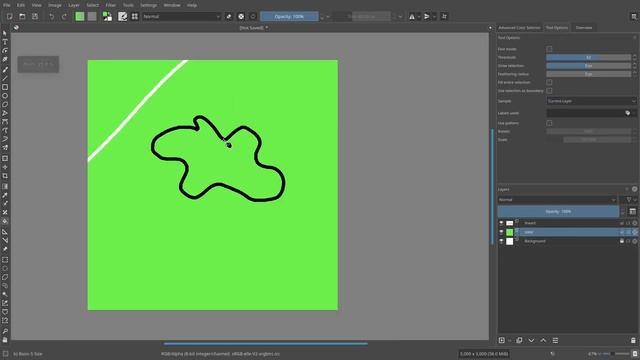640x360 pixels.
Task: Adjust the Grow selection slider
Action: click(x=589, y=66)
